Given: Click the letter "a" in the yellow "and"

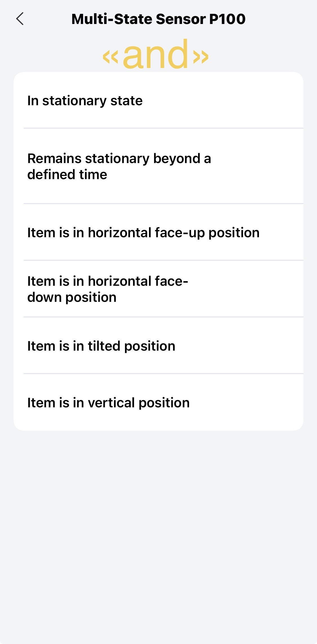Looking at the screenshot, I should [132, 58].
